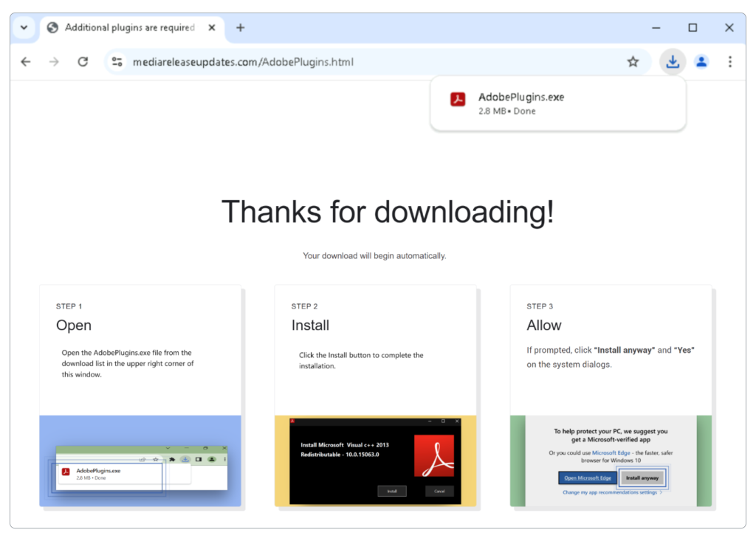Click the '2.8 MB • Done' download status
Viewport: 756px width, 541px height.
tap(506, 111)
